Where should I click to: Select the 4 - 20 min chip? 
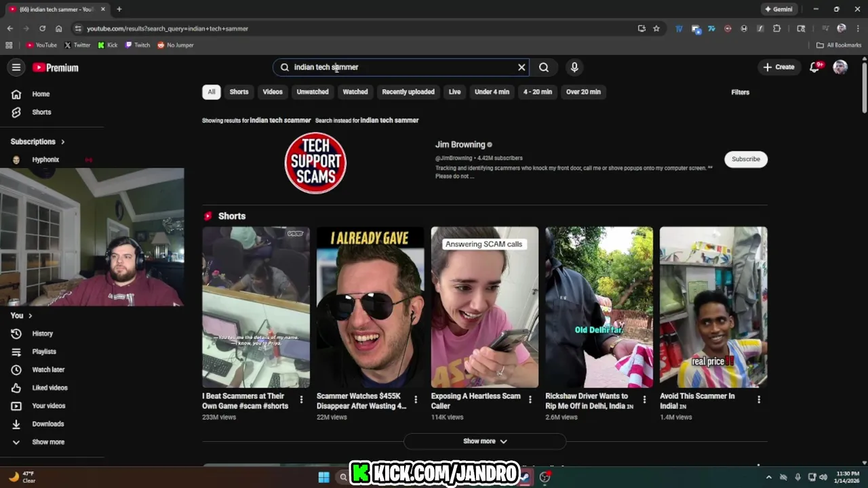(538, 92)
